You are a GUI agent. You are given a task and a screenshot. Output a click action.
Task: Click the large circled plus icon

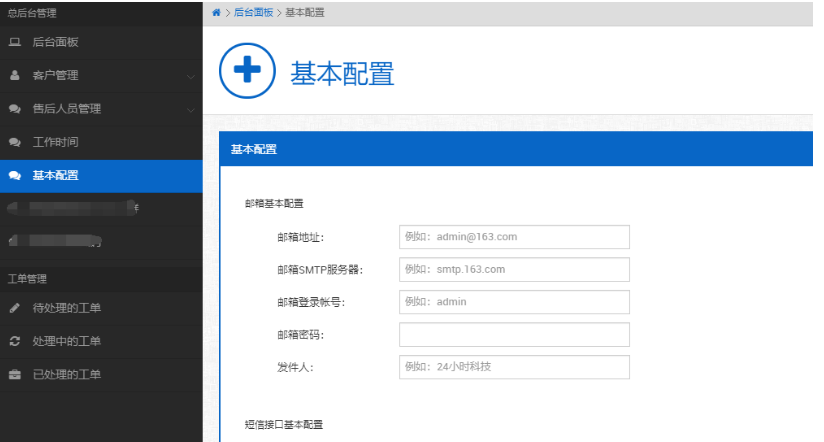click(247, 70)
